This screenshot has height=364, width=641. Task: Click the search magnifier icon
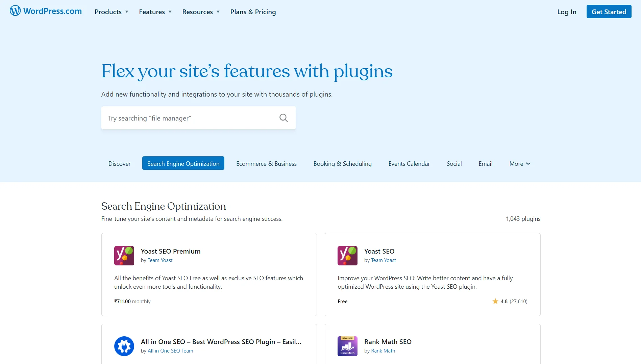pos(283,118)
